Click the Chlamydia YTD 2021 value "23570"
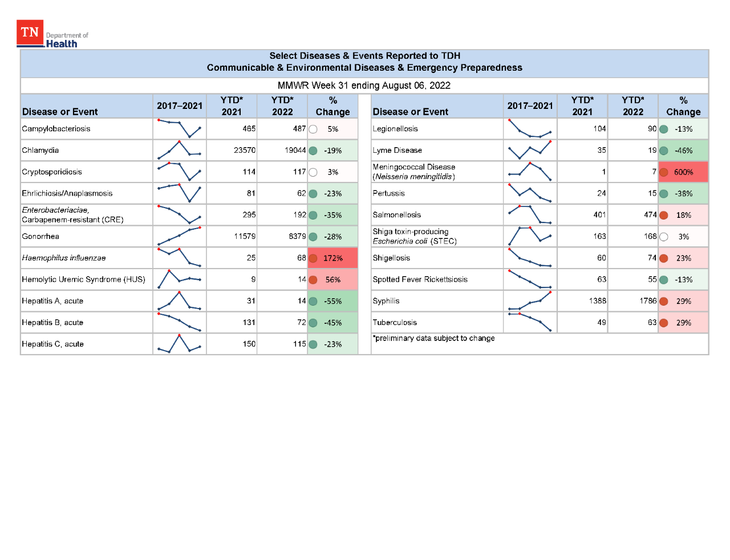Screen dimensions: 730x560 (245, 151)
